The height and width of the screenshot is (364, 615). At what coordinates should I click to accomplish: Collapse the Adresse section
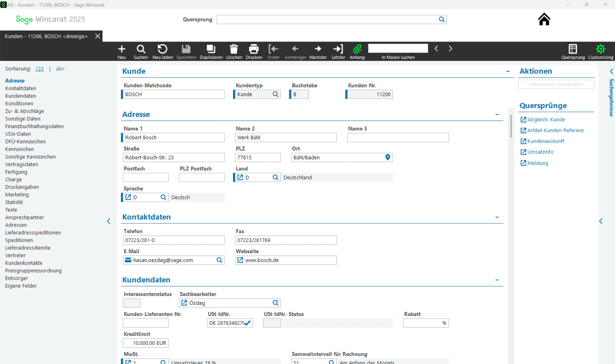pyautogui.click(x=497, y=115)
